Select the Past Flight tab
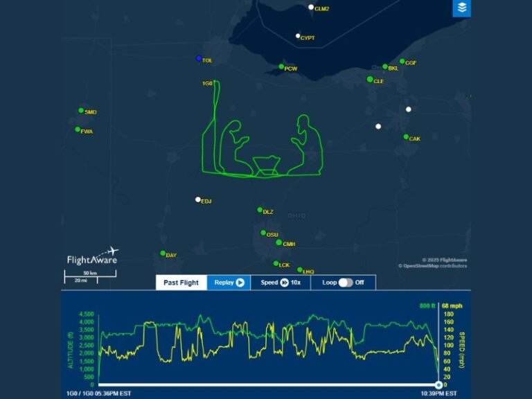 181,283
